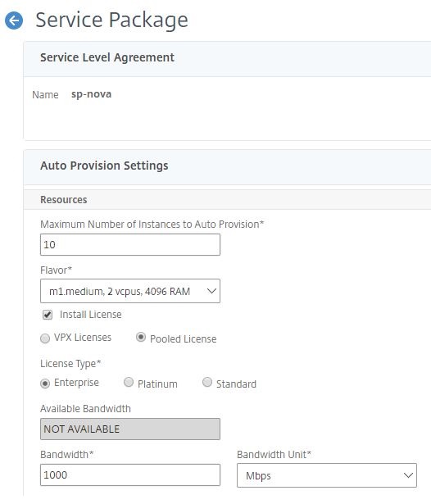Viewport: 431px width, 504px height.
Task: Choose the Standard license type
Action: (207, 382)
